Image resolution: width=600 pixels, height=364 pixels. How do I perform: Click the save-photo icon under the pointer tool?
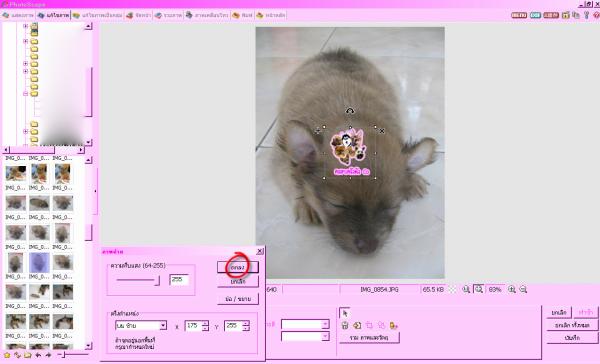coord(345,325)
